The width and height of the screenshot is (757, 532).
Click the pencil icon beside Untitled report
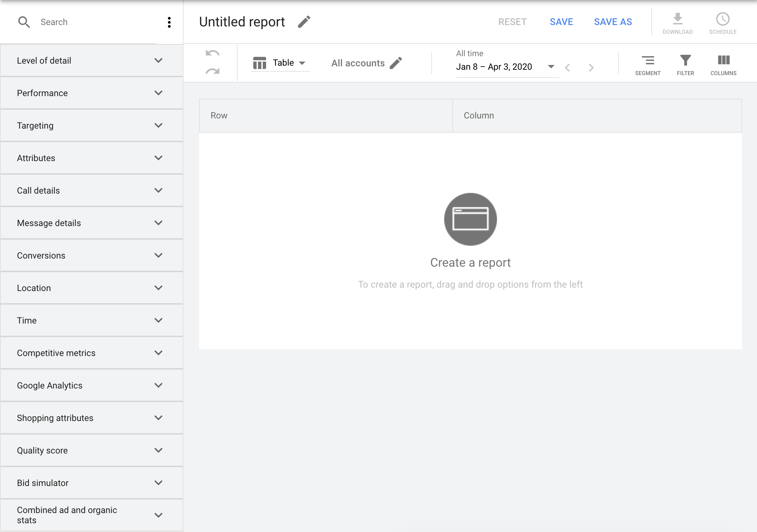304,22
